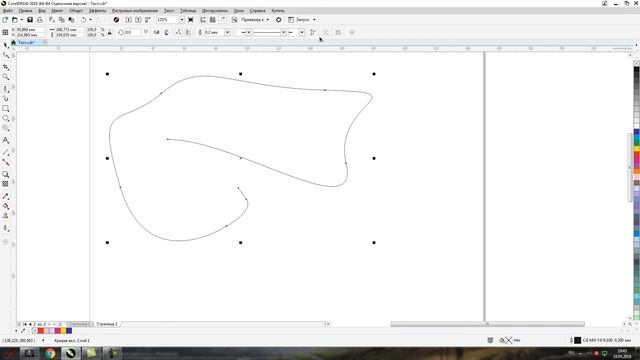Select the Drop Shadow tool
This screenshot has height=360, width=640.
point(6,174)
